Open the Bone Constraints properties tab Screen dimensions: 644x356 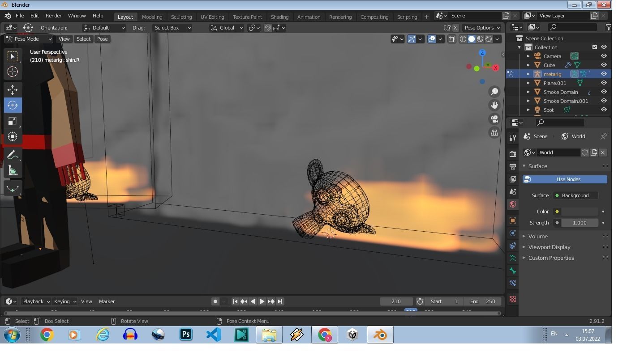(513, 283)
